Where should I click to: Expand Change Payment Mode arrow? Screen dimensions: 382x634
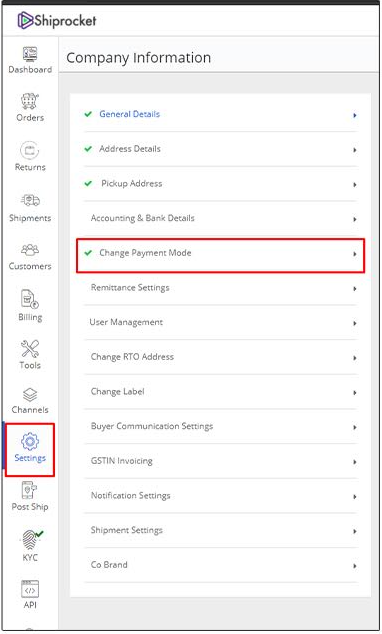click(355, 254)
